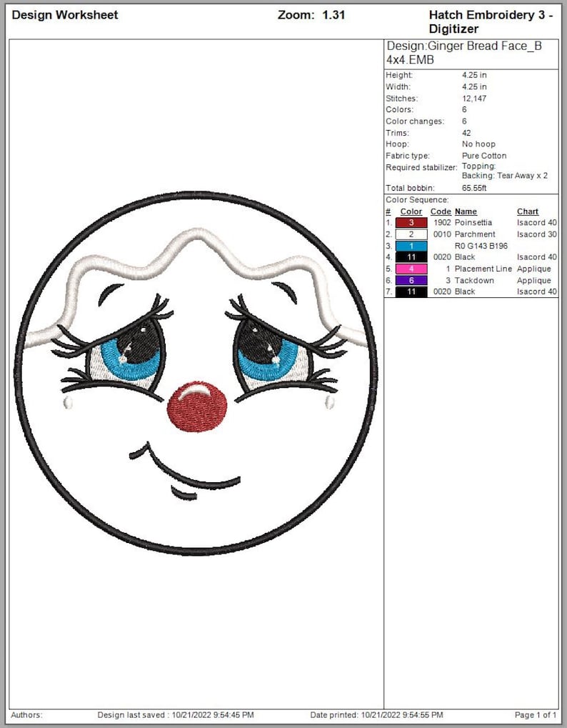
Task: Click the 'Isacord 30' chart entry
Action: 537,234
